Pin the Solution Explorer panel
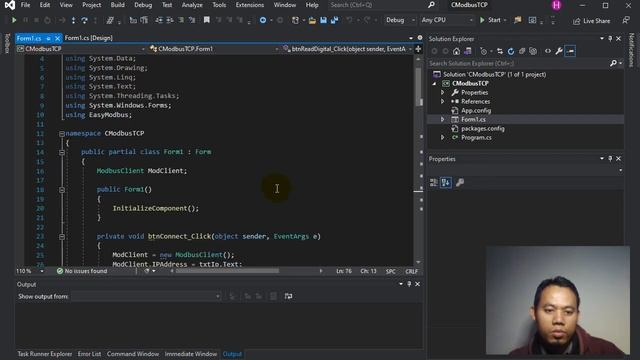 click(x=610, y=39)
